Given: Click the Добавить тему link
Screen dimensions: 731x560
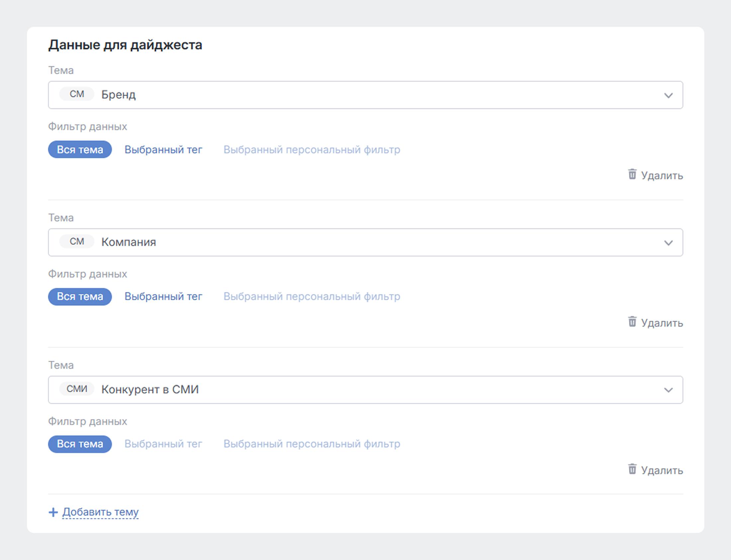Looking at the screenshot, I should [x=100, y=512].
